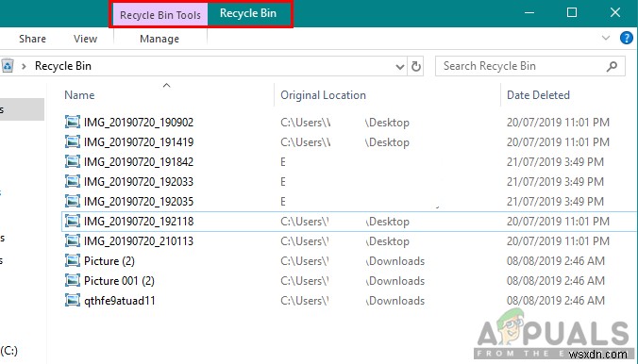Open the blue Help question mark
The width and height of the screenshot is (638, 364).
pos(626,39)
